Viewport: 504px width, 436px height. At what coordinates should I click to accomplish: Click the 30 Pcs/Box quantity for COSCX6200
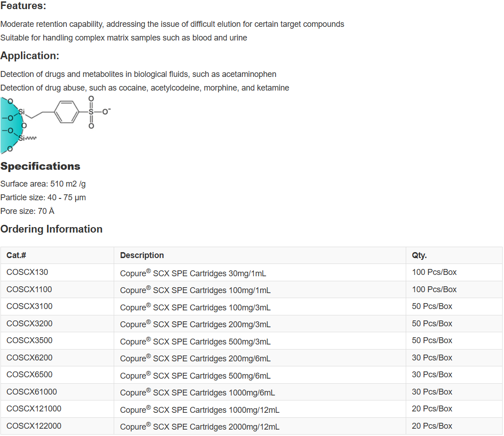(432, 358)
